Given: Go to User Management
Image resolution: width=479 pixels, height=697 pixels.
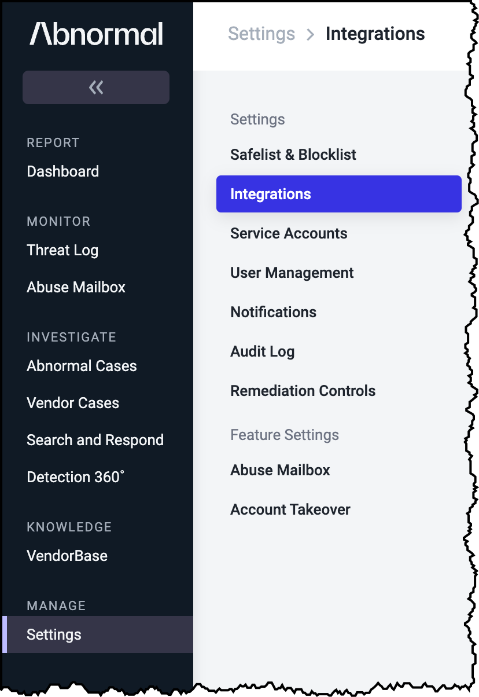Looking at the screenshot, I should tap(292, 273).
